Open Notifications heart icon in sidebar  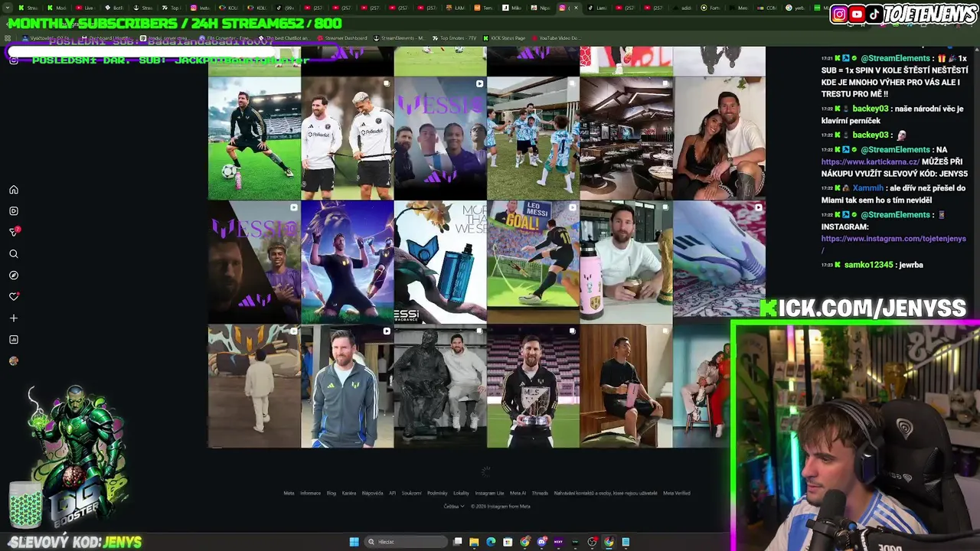click(14, 296)
